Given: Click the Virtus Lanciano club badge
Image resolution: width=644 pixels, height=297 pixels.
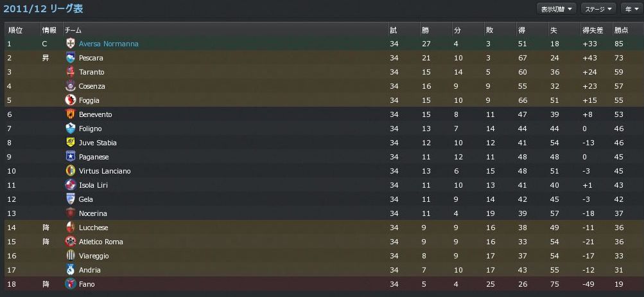Looking at the screenshot, I should pos(71,171).
